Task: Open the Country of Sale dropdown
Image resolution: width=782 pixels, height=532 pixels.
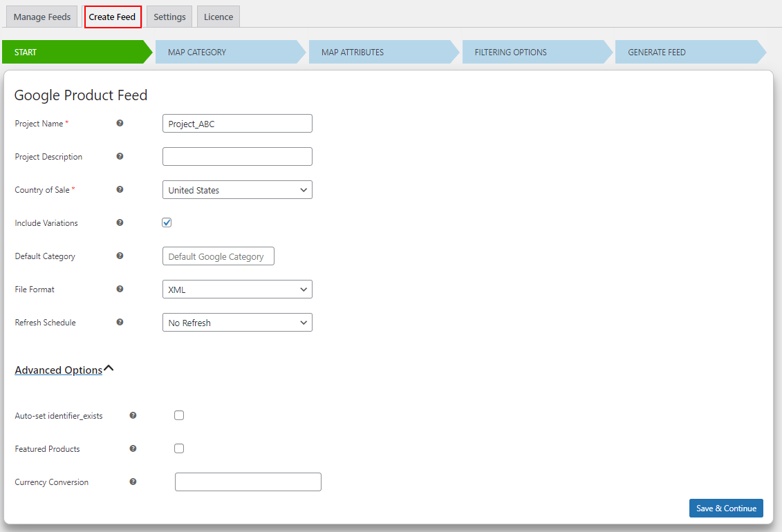Action: (237, 190)
